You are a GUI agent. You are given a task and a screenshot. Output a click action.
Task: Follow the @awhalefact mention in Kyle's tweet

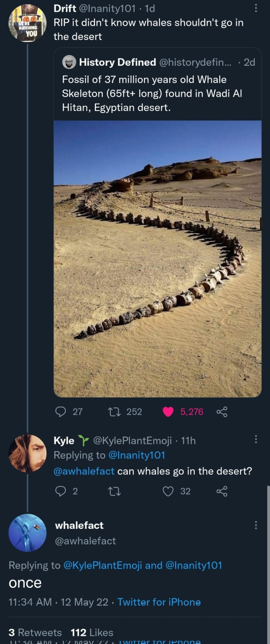[84, 471]
